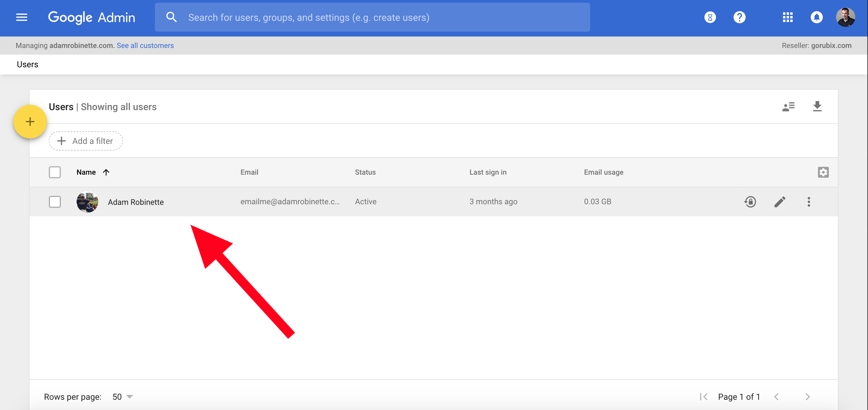Click the next page chevron
The image size is (868, 410).
(x=807, y=397)
